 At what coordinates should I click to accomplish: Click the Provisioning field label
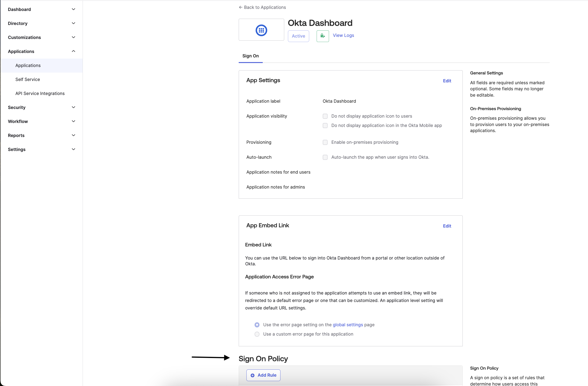click(259, 142)
